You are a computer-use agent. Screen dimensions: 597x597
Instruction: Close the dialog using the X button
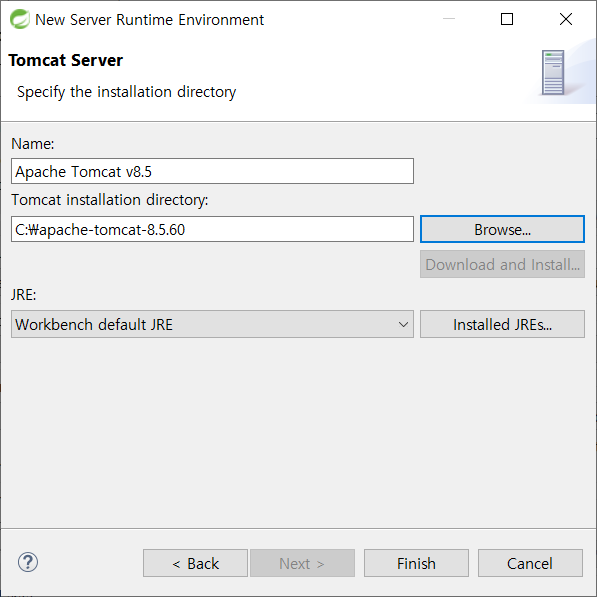(x=566, y=19)
